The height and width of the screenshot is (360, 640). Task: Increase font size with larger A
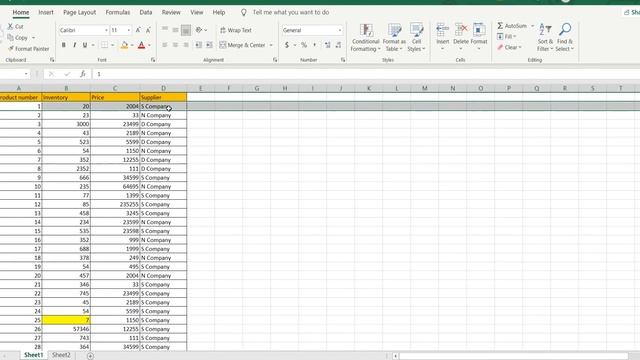[x=138, y=30]
